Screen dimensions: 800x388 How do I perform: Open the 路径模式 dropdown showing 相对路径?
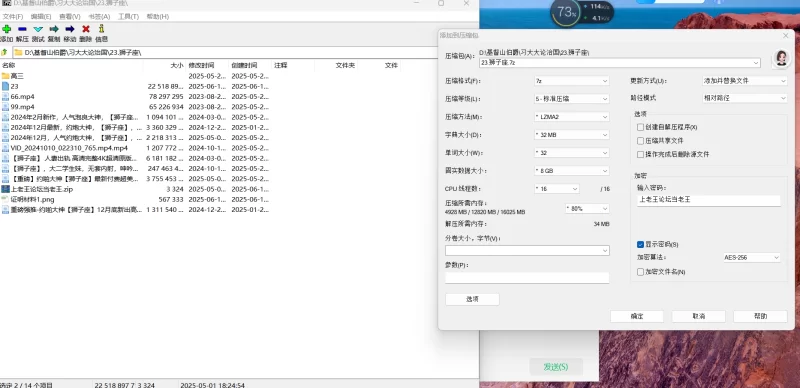tap(744, 98)
